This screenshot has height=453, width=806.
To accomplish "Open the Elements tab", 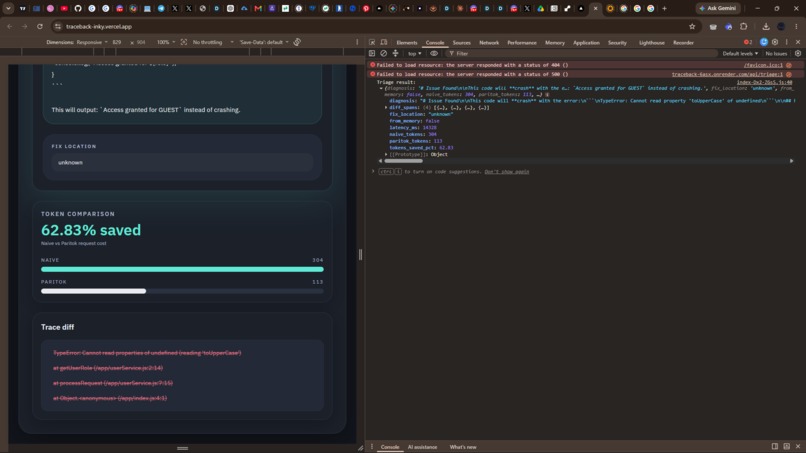I will click(407, 43).
